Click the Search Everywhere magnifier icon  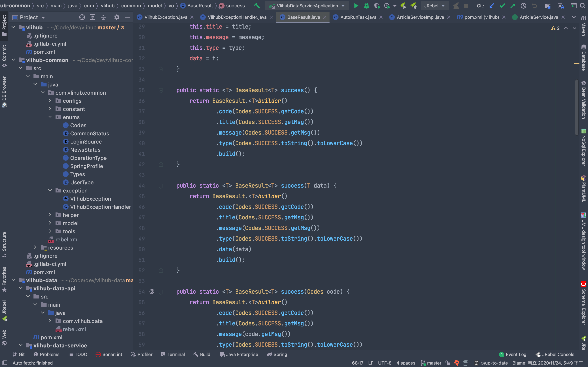582,6
